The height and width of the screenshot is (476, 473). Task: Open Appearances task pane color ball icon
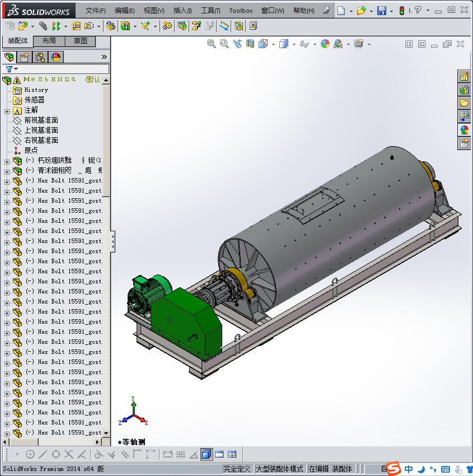(x=464, y=129)
